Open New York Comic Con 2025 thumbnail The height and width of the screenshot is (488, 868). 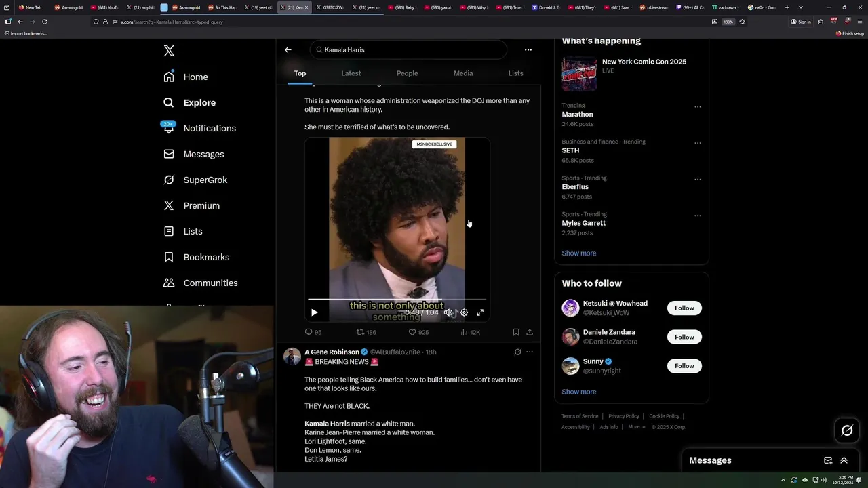(579, 73)
